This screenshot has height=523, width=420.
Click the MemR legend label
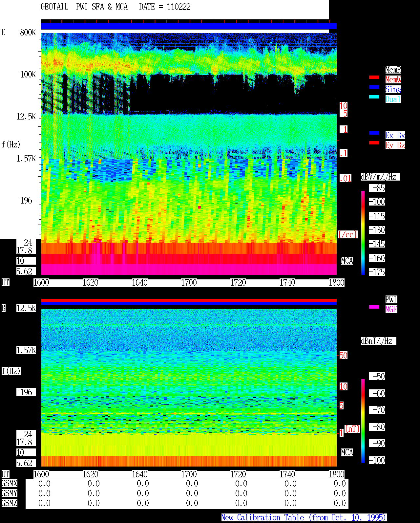[x=393, y=70]
